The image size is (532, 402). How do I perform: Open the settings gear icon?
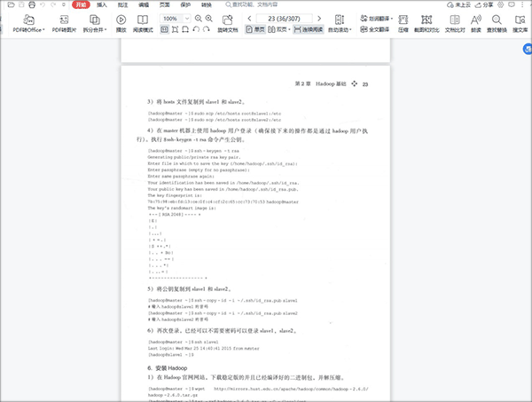500,4
